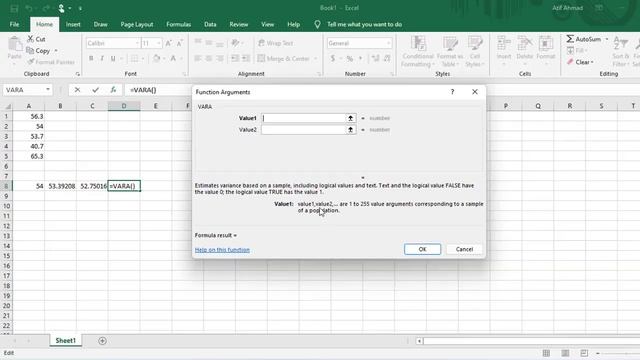The height and width of the screenshot is (360, 640).
Task: Click the Font Color letter A
Action: pyautogui.click(x=173, y=59)
